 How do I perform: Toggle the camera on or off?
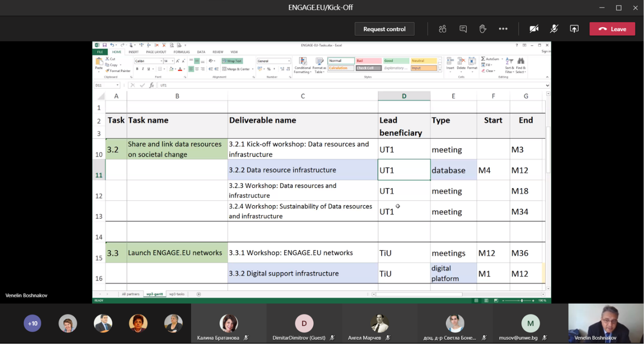tap(534, 29)
